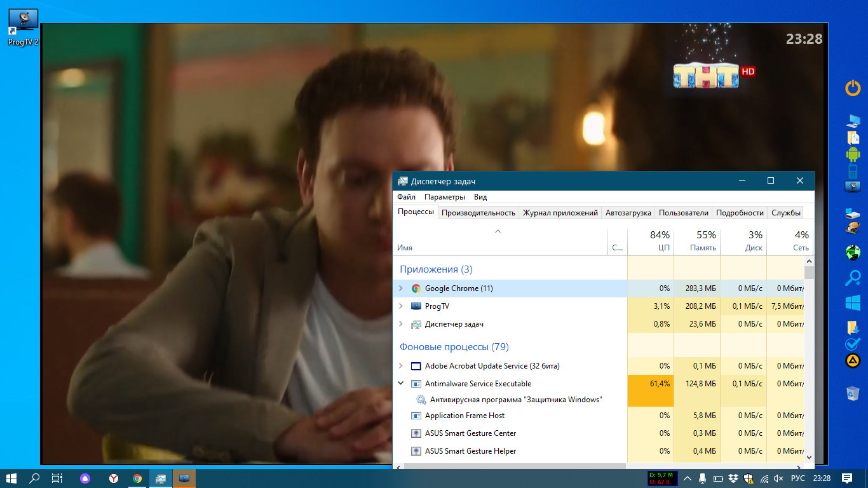868x488 pixels.
Task: Switch to the Автозагрузка tab
Action: [628, 213]
